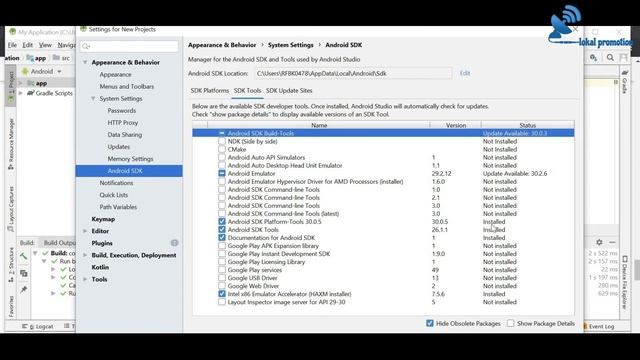This screenshot has height=360, width=640.
Task: Select Menus and Toolbars settings page
Action: (127, 87)
